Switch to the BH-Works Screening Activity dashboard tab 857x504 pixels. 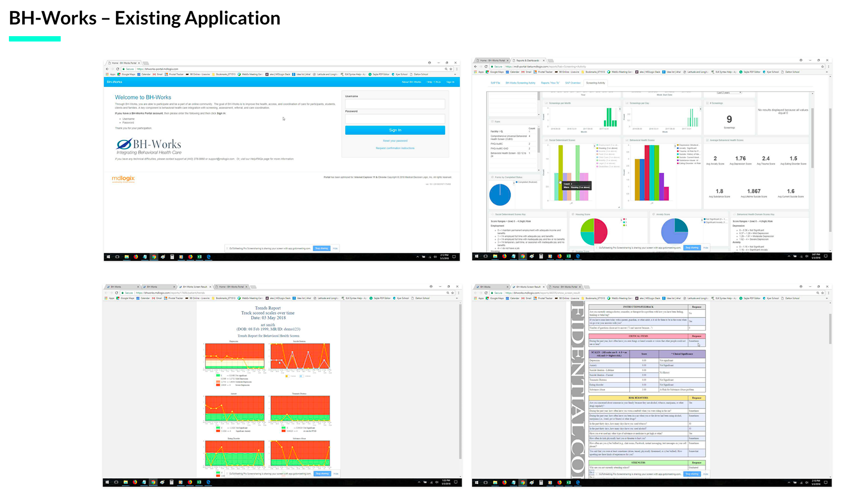[x=520, y=83]
